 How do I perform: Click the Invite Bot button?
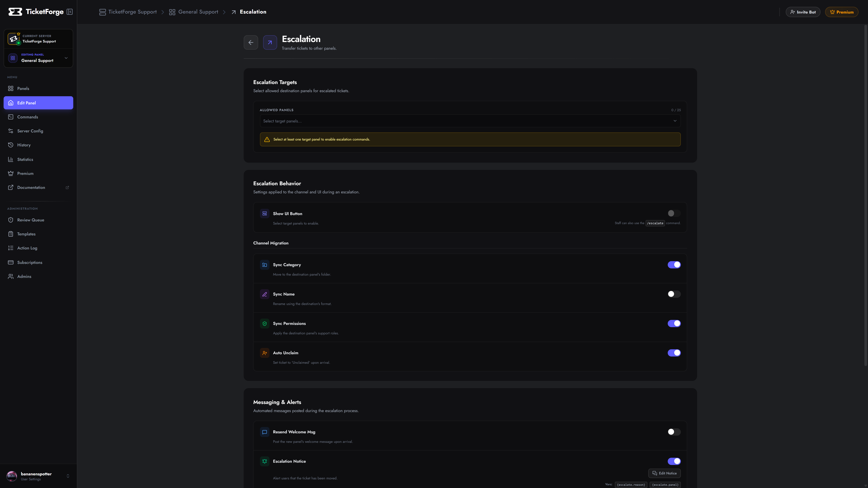[x=803, y=12]
